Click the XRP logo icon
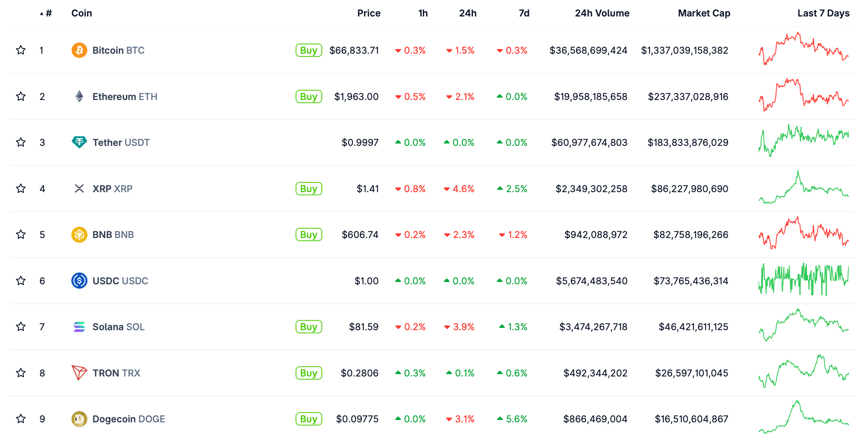The width and height of the screenshot is (868, 440). (x=79, y=189)
